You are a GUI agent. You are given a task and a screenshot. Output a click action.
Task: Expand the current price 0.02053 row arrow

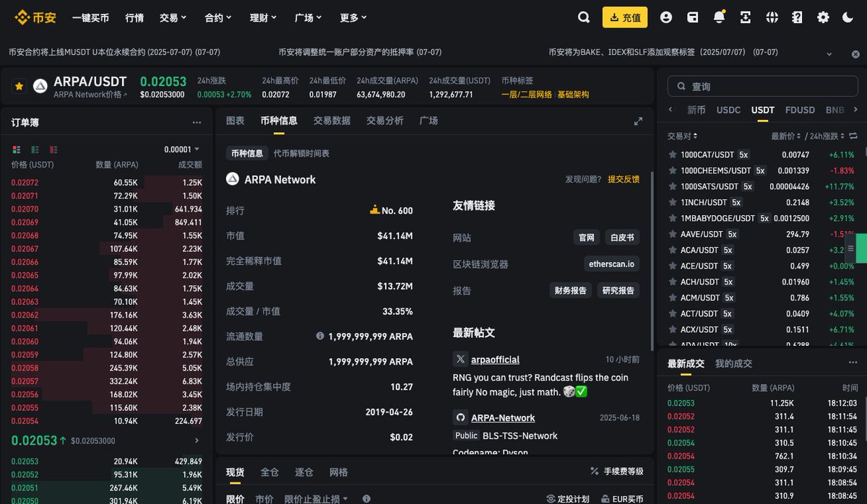point(197,440)
